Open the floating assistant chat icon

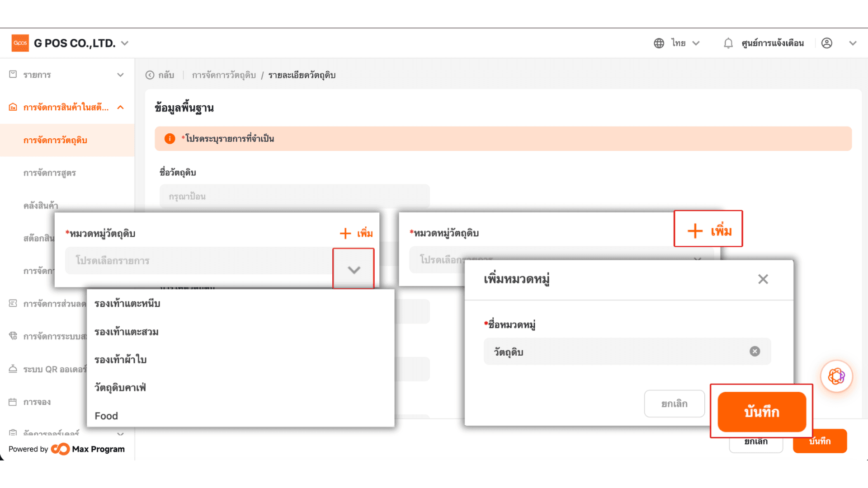[836, 376]
